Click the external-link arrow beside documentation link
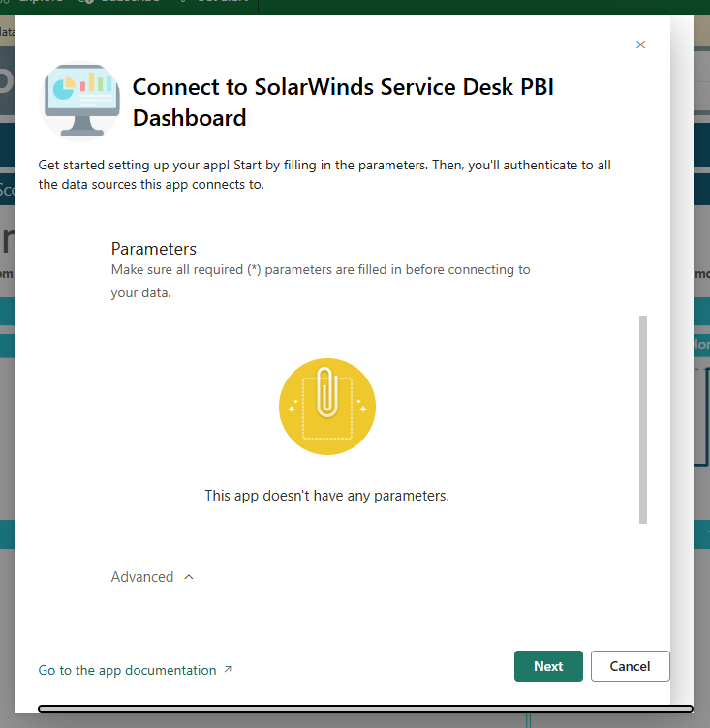This screenshot has width=710, height=728. click(x=228, y=669)
